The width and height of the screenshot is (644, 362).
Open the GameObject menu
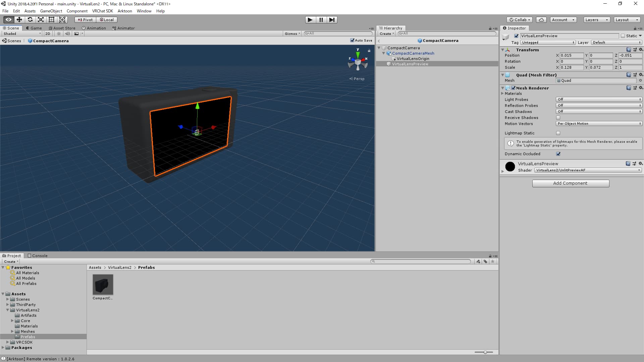pos(51,11)
